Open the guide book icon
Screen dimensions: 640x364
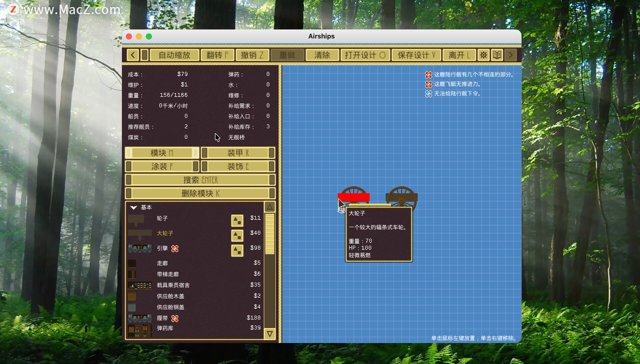pyautogui.click(x=497, y=55)
